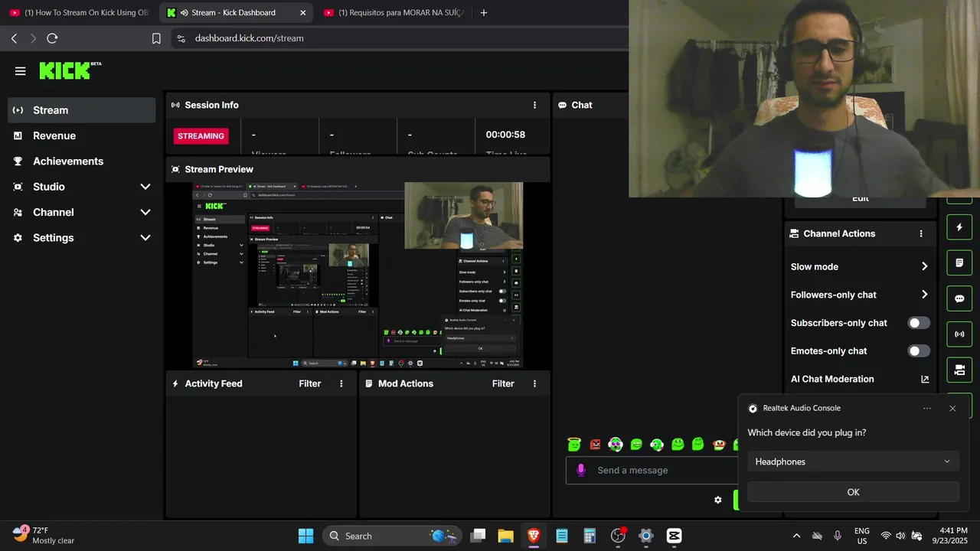Viewport: 980px width, 551px height.
Task: Open OBS Studio from taskbar
Action: tap(618, 536)
